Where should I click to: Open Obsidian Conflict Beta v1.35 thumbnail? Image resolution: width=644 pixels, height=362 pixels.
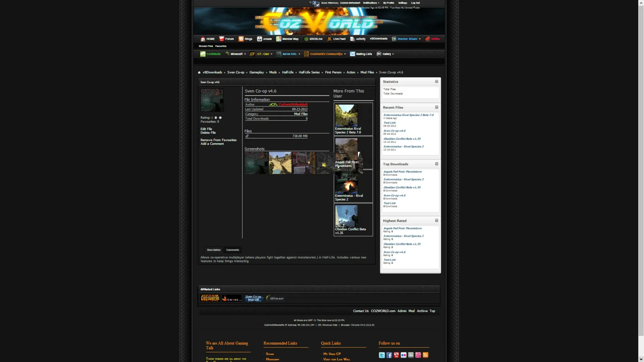[346, 216]
